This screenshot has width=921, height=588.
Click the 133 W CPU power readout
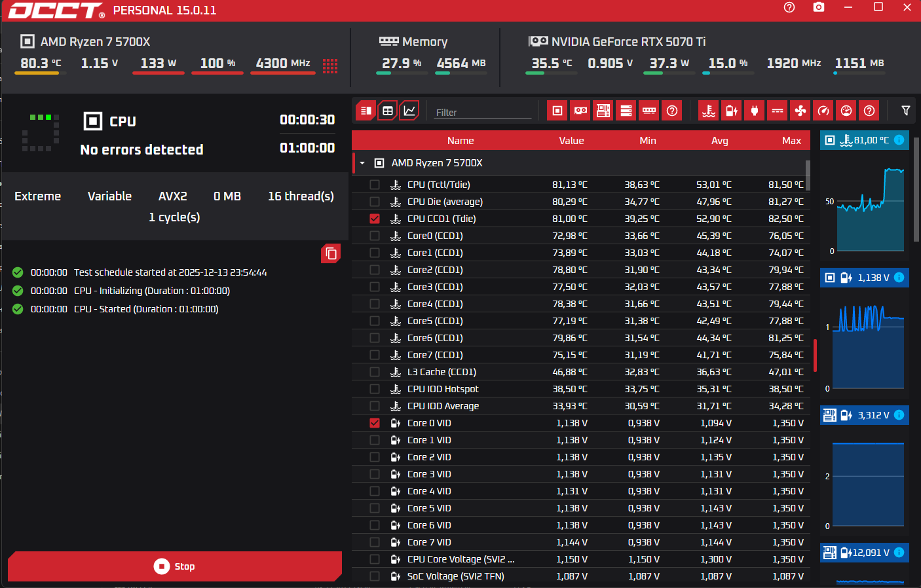click(x=159, y=64)
